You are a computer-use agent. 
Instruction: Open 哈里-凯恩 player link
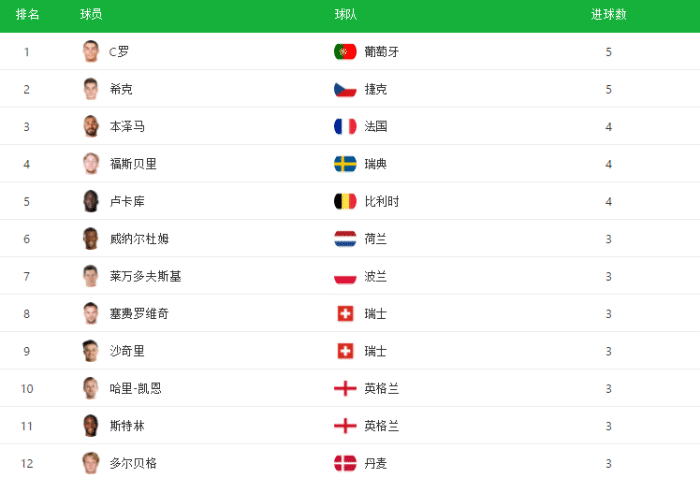click(x=136, y=388)
